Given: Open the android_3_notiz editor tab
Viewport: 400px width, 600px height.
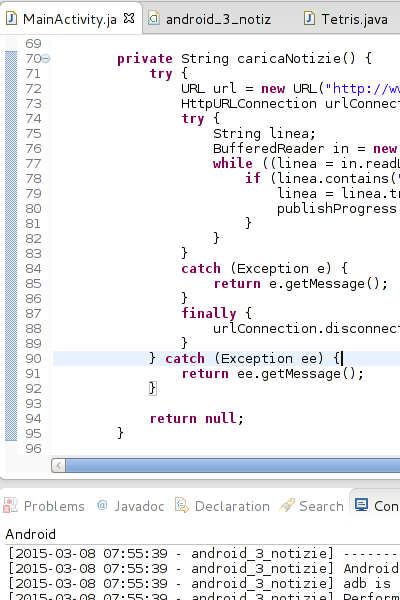Looking at the screenshot, I should (x=210, y=18).
